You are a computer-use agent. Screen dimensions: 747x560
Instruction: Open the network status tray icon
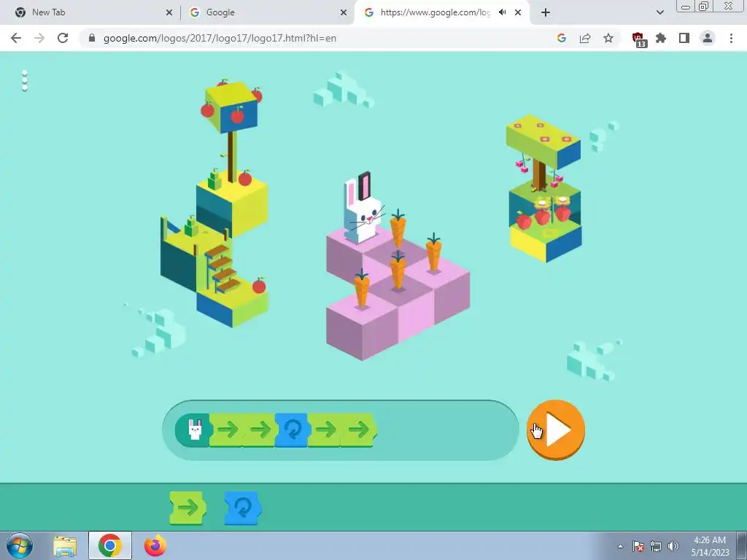656,546
